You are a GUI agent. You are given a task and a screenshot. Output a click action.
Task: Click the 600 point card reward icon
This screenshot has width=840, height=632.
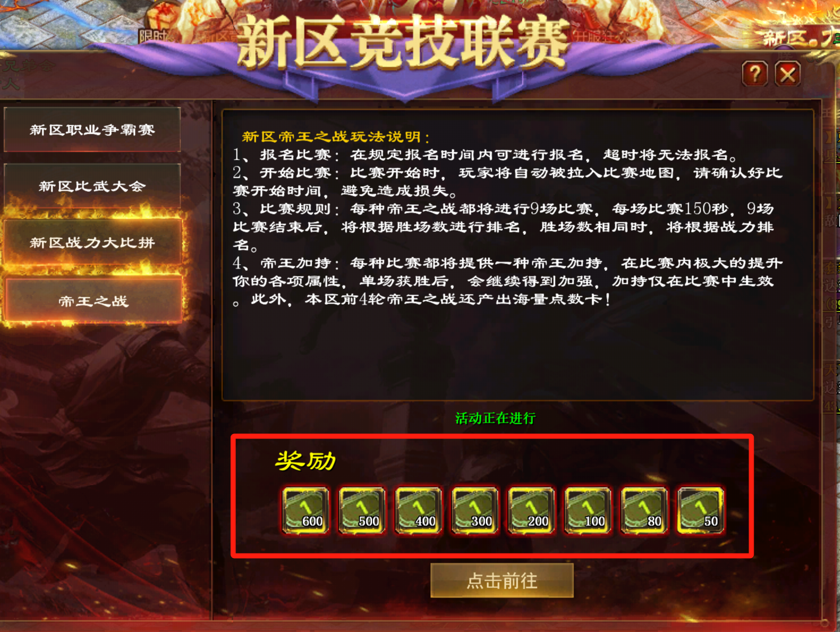(x=305, y=510)
